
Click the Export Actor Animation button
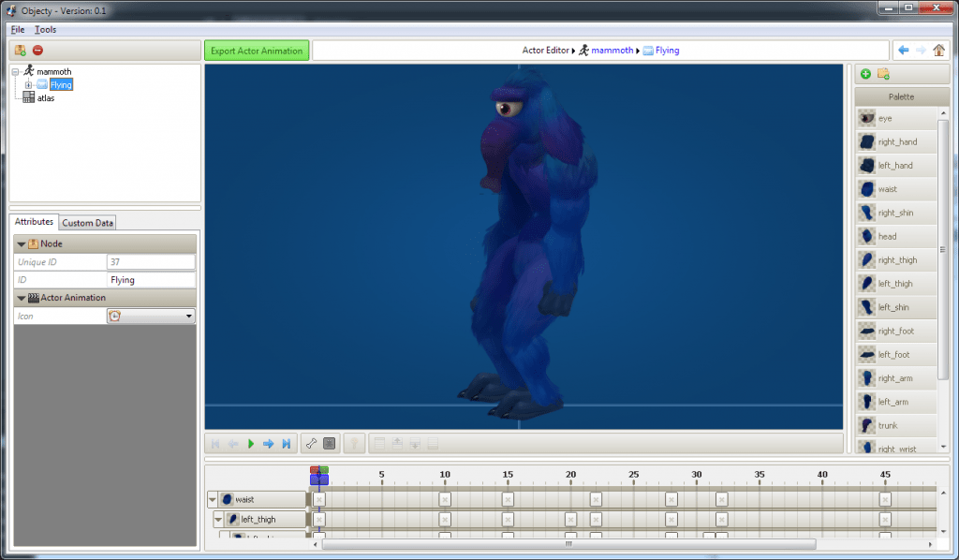coord(257,51)
